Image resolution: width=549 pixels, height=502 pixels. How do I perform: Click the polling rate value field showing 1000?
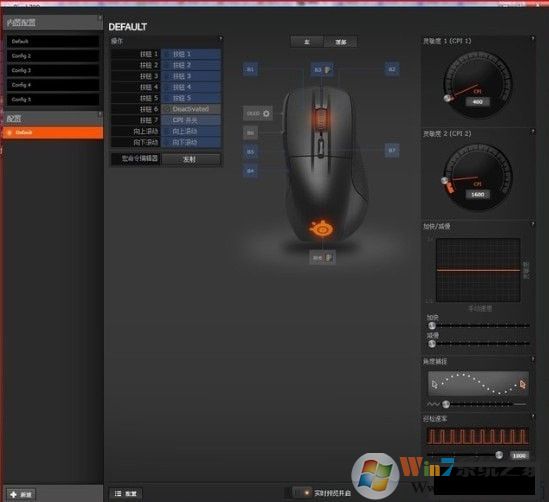click(519, 455)
